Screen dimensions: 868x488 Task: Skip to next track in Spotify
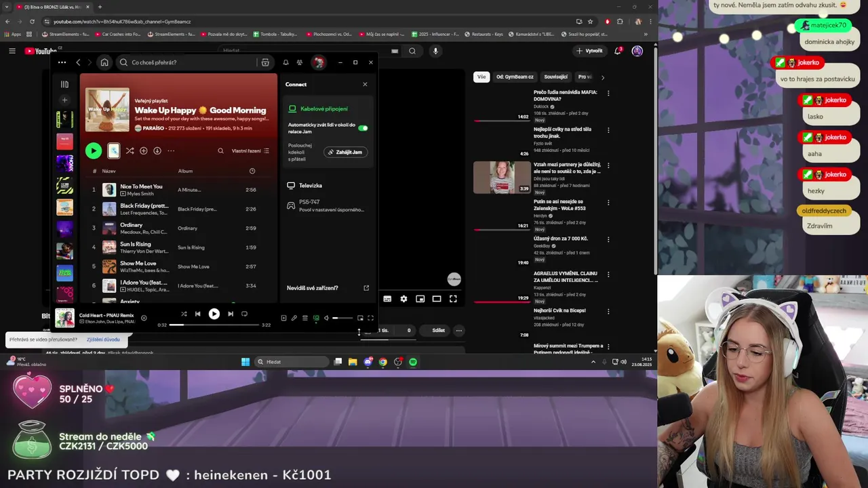(231, 314)
